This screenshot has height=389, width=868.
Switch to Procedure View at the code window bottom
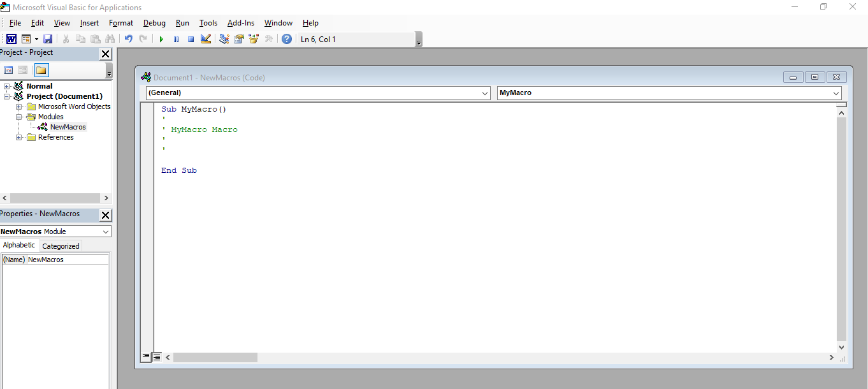click(146, 357)
